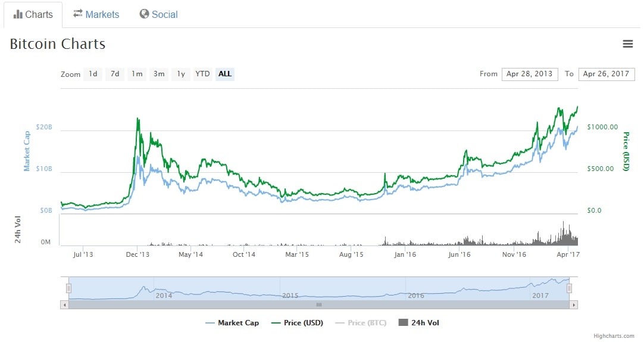The height and width of the screenshot is (342, 644).
Task: Toggle Market Cap series in legend
Action: pyautogui.click(x=232, y=323)
